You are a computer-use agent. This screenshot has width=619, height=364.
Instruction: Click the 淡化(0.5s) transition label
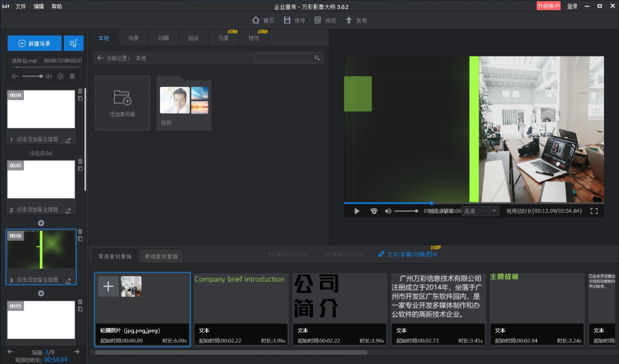click(x=41, y=153)
